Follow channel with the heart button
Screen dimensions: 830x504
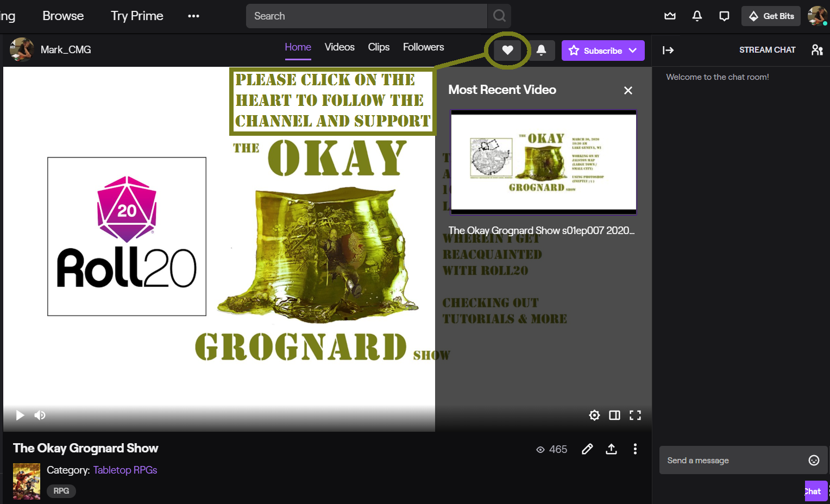click(507, 51)
